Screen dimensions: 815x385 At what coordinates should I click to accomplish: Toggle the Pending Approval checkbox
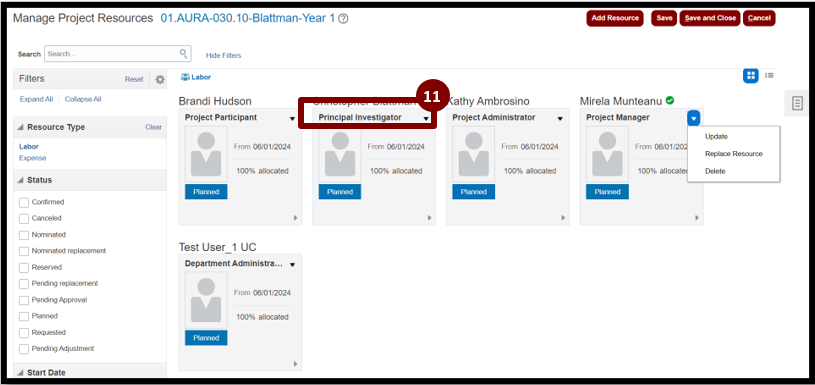point(23,300)
